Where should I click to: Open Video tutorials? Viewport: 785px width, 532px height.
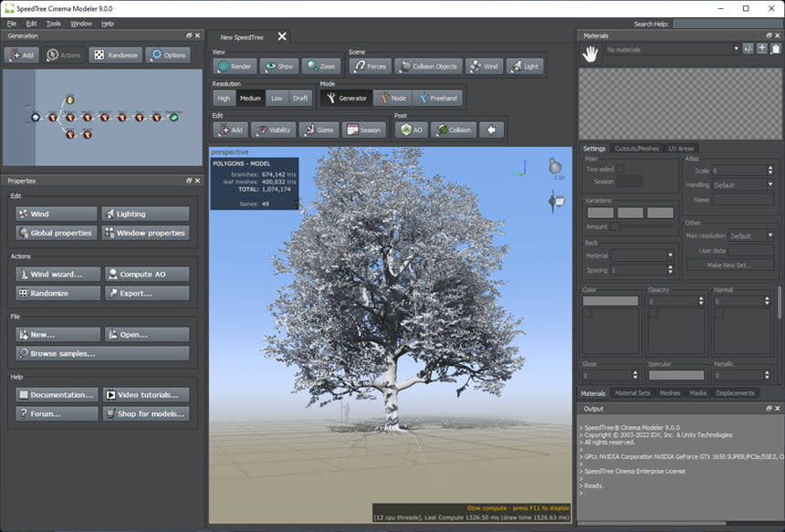coord(146,395)
